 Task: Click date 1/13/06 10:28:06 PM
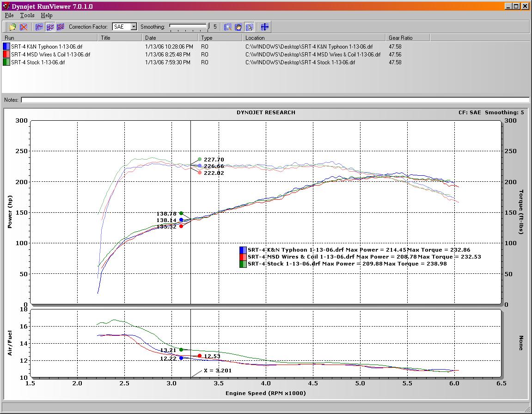click(x=169, y=47)
